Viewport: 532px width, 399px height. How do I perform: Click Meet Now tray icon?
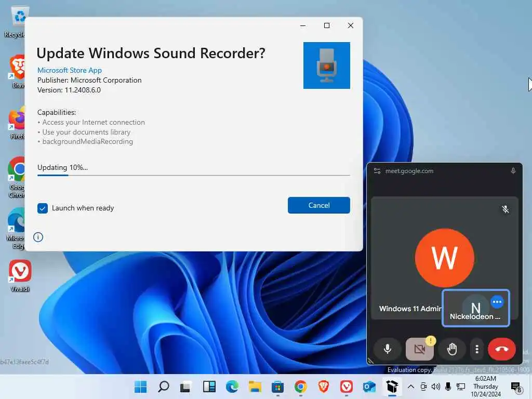pyautogui.click(x=423, y=387)
